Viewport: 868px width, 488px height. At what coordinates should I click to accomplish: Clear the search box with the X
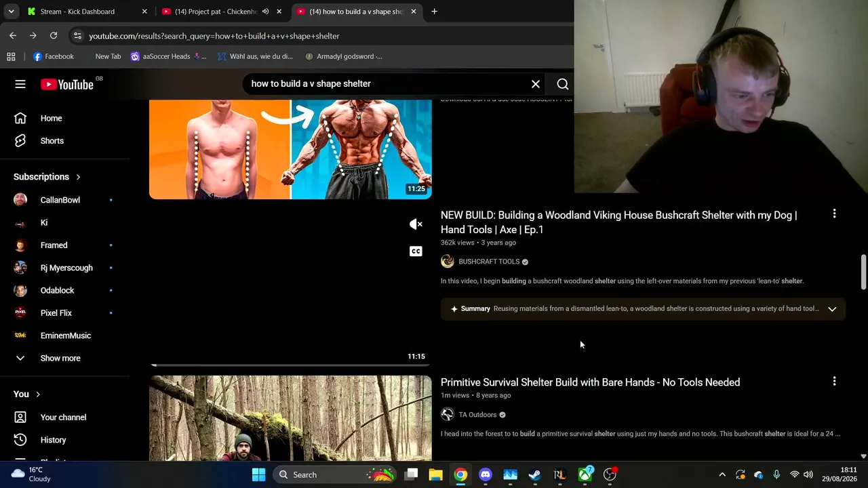pyautogui.click(x=536, y=84)
